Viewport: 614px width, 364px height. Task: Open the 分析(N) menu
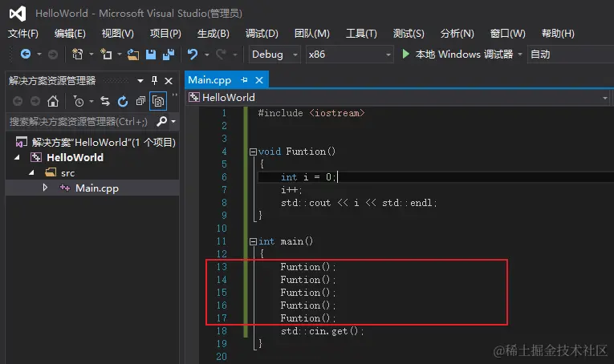[457, 34]
